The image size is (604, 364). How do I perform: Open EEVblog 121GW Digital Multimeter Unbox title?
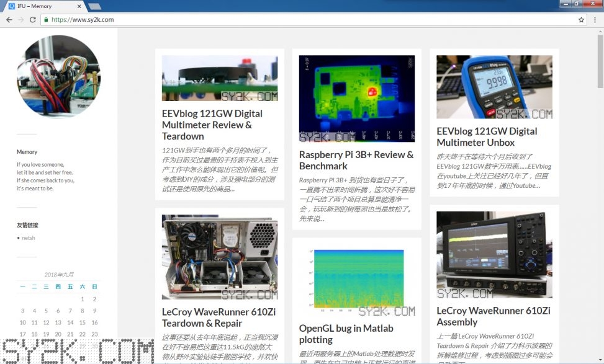pos(487,136)
